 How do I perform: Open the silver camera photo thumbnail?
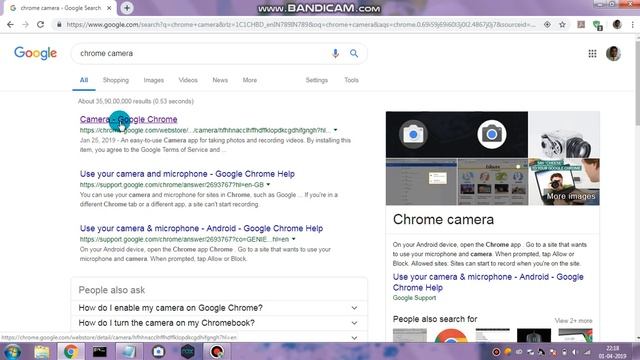pyautogui.click(x=564, y=135)
